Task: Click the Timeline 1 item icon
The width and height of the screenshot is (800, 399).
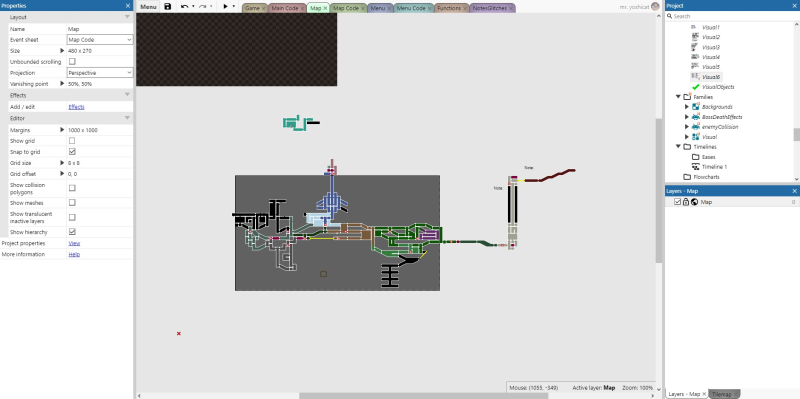Action: 695,167
